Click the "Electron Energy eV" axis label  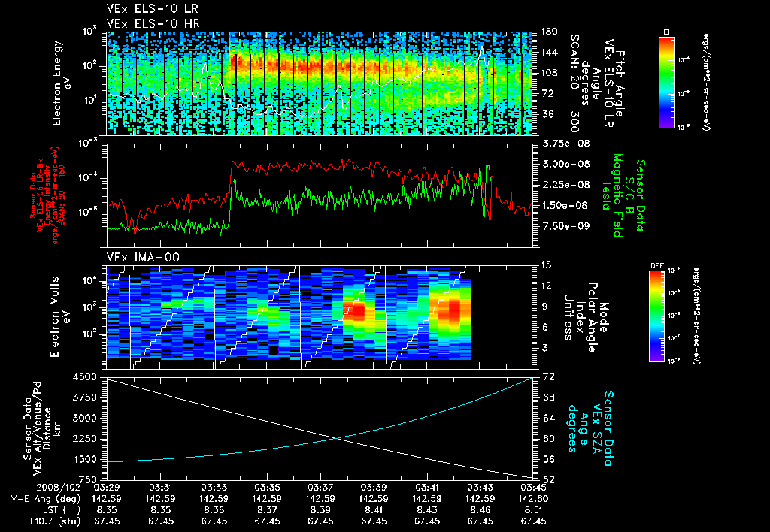point(61,83)
